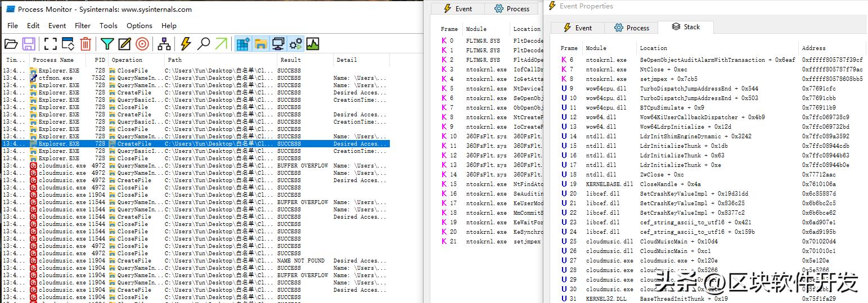Click the Find magnifying glass icon
This screenshot has width=868, height=303.
tap(204, 44)
